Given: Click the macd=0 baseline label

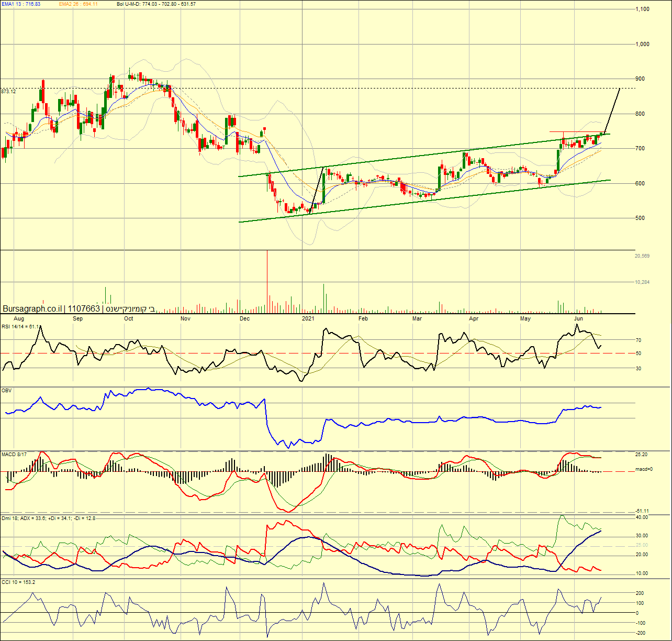Looking at the screenshot, I should click(x=643, y=469).
